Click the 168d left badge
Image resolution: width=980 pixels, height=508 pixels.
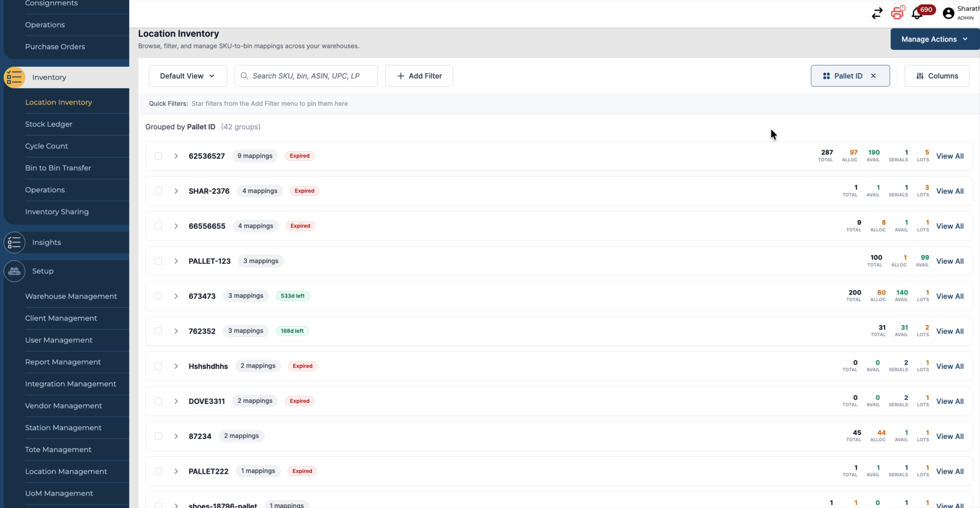pyautogui.click(x=292, y=331)
